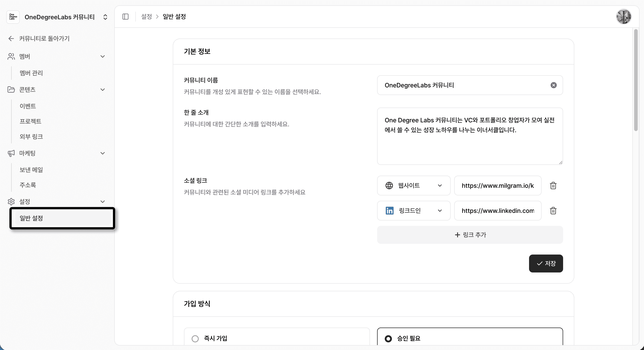Click 일반 설정 breadcrumb text
The image size is (644, 350).
(x=174, y=17)
